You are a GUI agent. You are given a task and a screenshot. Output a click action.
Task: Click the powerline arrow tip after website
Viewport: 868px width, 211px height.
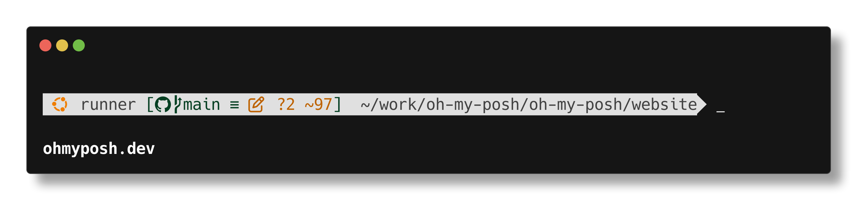pyautogui.click(x=702, y=104)
